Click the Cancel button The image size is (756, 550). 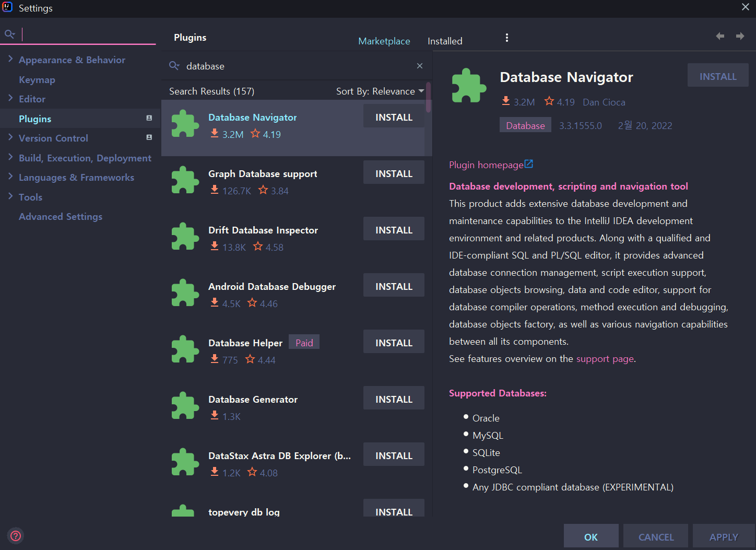tap(656, 536)
